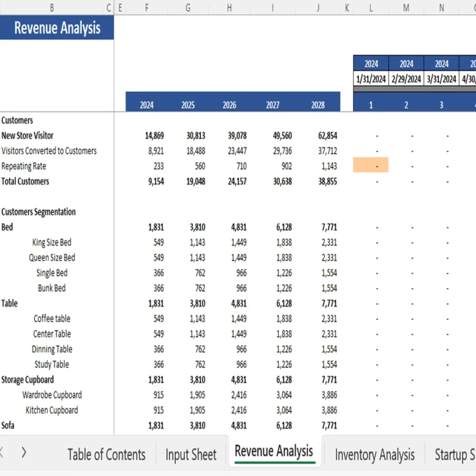Click the Revenue Analysis title cell
Image resolution: width=476 pixels, height=476 pixels.
tap(57, 28)
